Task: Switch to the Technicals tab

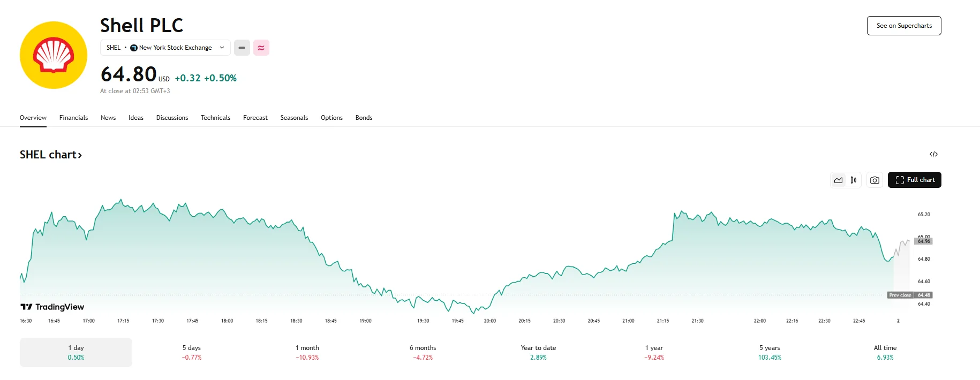Action: (x=215, y=118)
